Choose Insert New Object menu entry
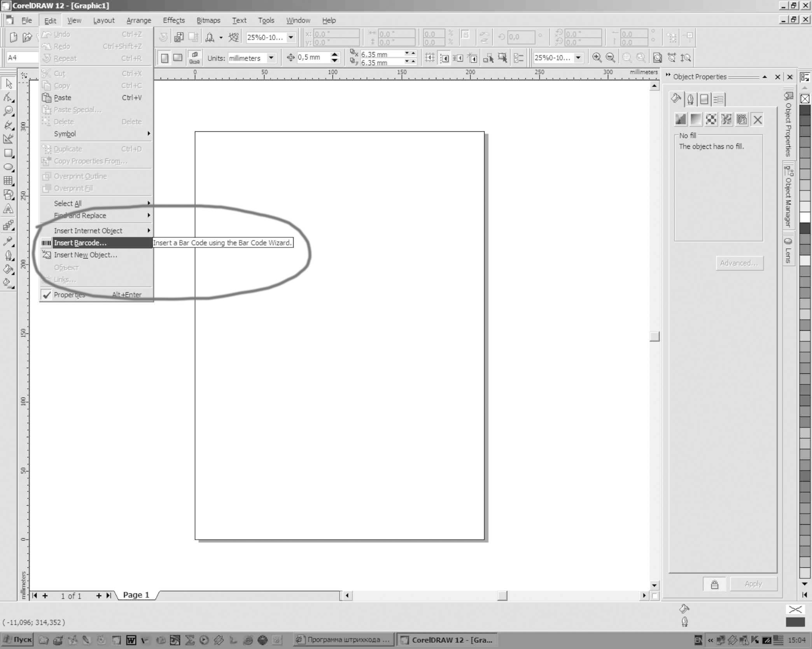The height and width of the screenshot is (649, 812). tap(97, 255)
